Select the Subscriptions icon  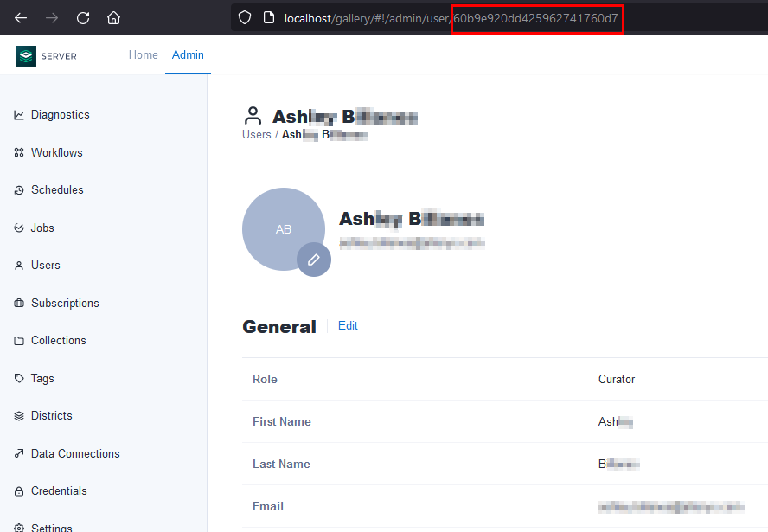point(20,303)
